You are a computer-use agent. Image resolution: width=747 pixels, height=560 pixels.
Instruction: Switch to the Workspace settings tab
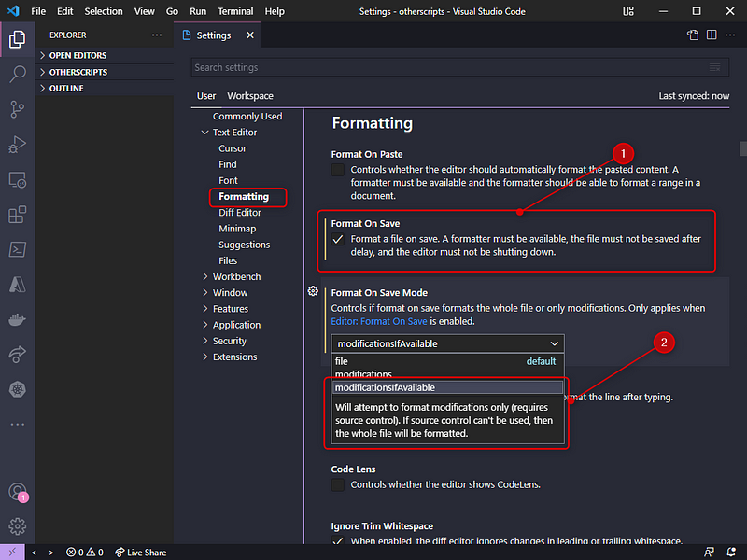click(250, 96)
